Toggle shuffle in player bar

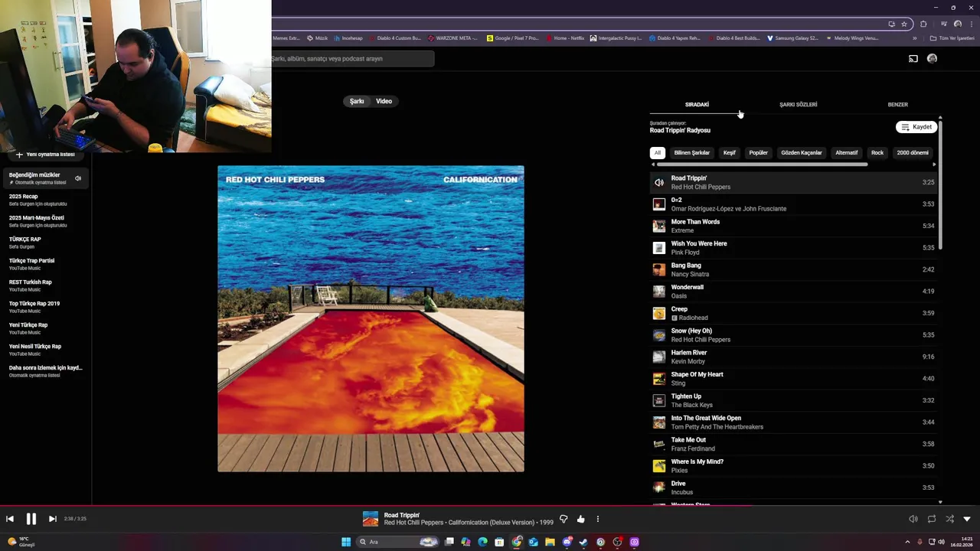coord(949,519)
